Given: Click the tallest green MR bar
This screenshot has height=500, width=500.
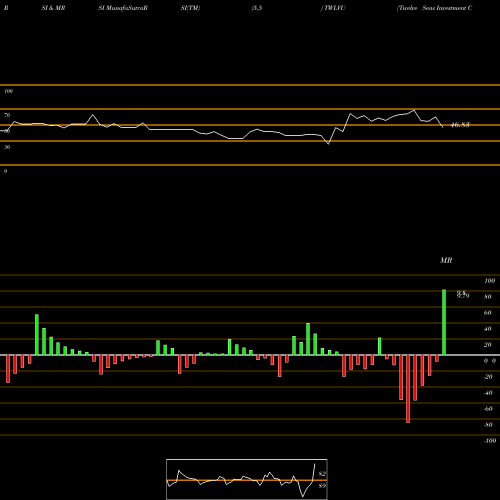Looking at the screenshot, I should point(444,322).
